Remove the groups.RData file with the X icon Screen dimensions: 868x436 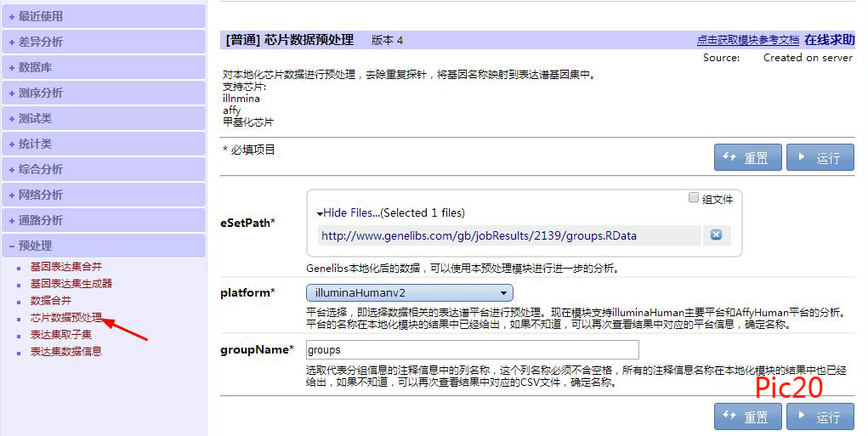pyautogui.click(x=716, y=235)
